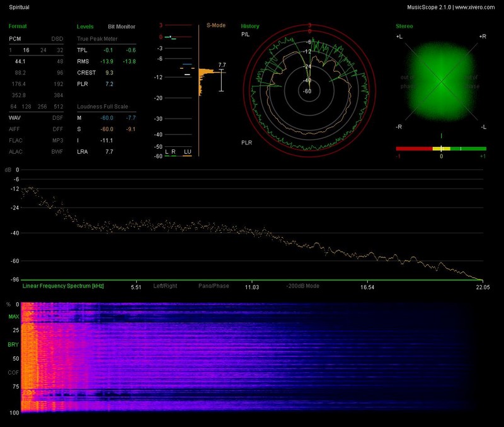The image size is (504, 427).
Task: Click the 128 DSD rate option
Action: coord(26,107)
